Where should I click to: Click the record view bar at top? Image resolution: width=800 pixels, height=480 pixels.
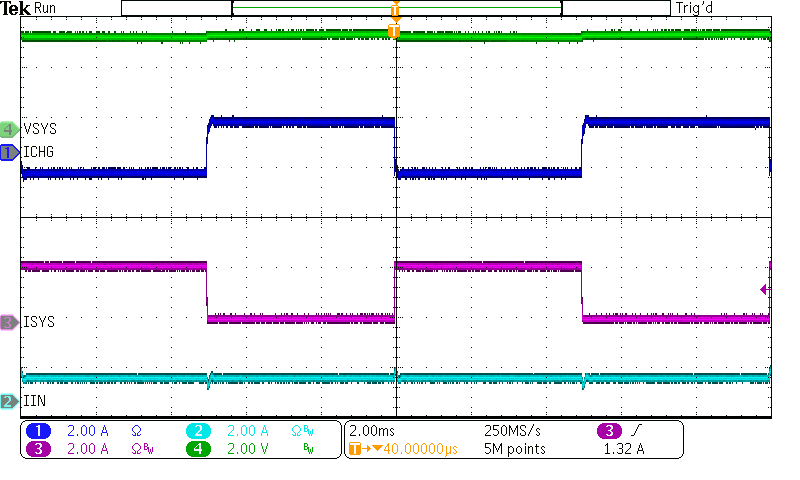pos(395,8)
